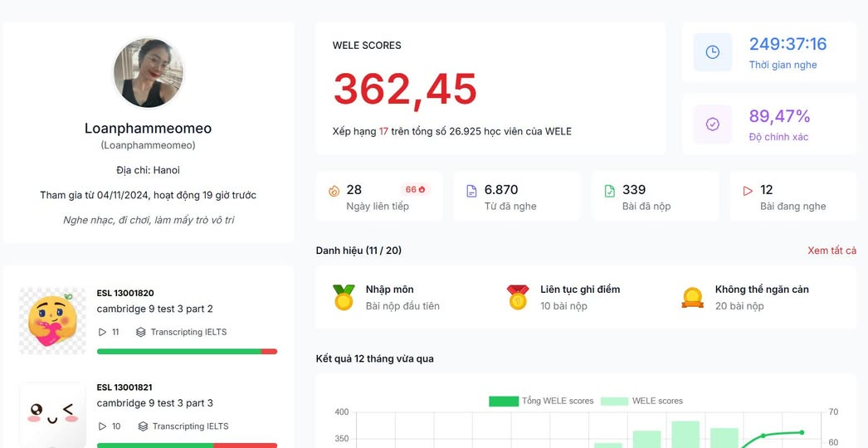Open lesson cambridge 9 test 3 part 2

[x=154, y=309]
